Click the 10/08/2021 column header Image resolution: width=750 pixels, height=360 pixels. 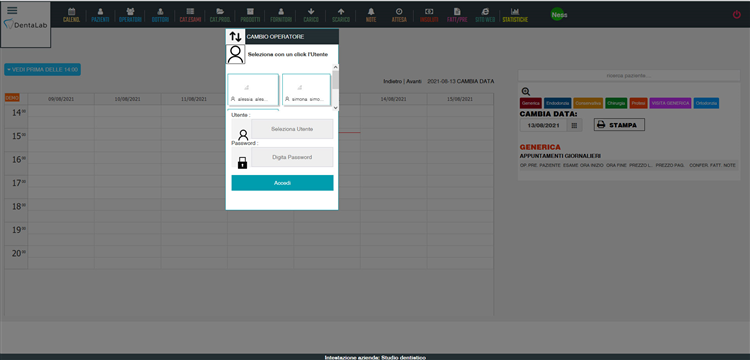pyautogui.click(x=128, y=99)
